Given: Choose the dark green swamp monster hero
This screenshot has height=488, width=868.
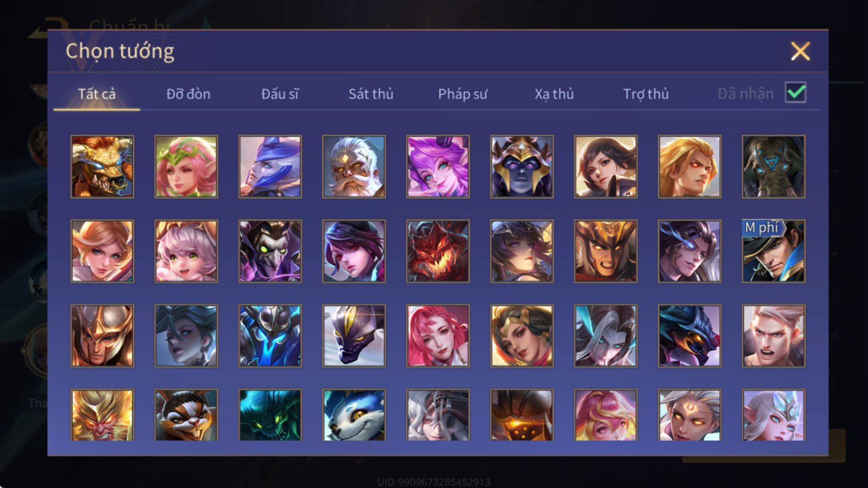Looking at the screenshot, I should click(270, 415).
